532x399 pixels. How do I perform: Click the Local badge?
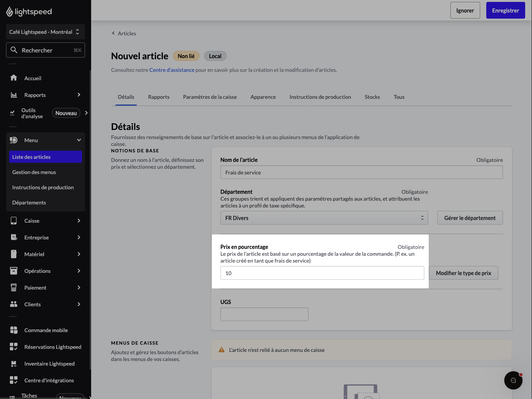[x=215, y=56]
